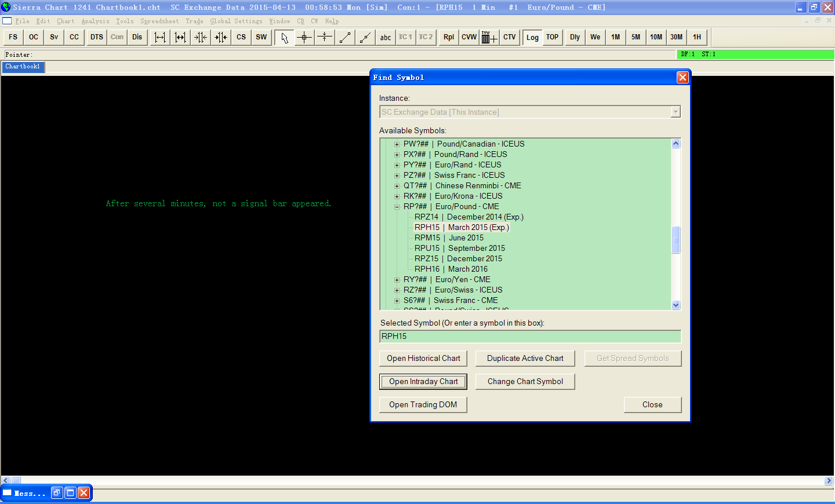Click the CS toolbar button
835x504 pixels.
[x=241, y=37]
